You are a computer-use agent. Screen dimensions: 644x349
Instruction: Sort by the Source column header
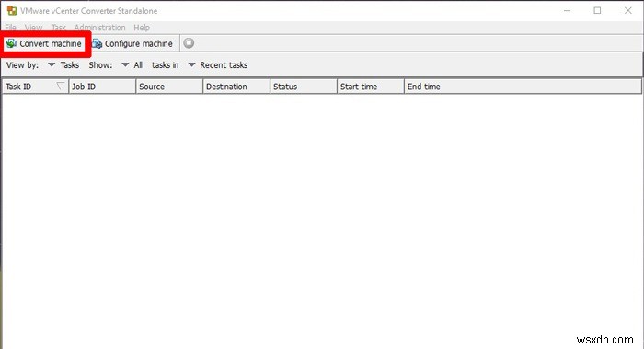click(169, 87)
